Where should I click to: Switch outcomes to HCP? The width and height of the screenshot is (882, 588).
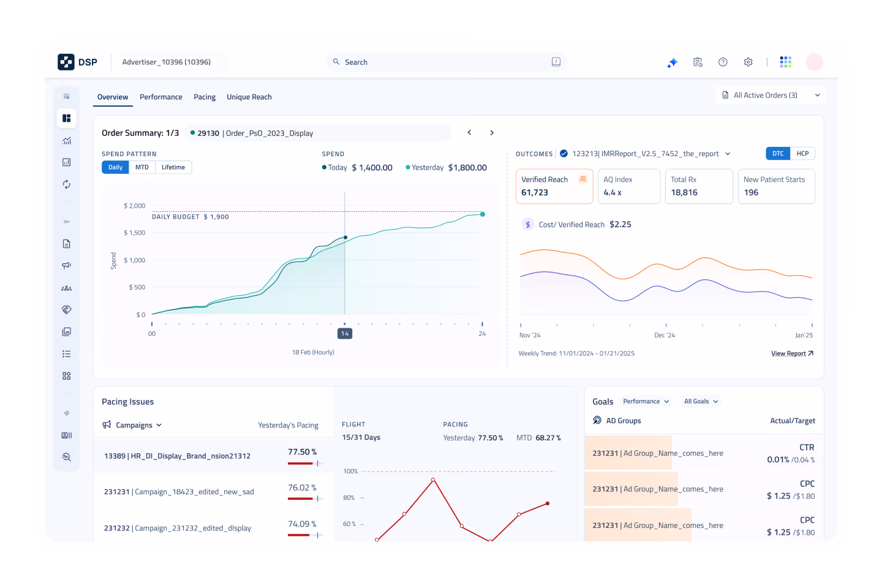click(802, 154)
